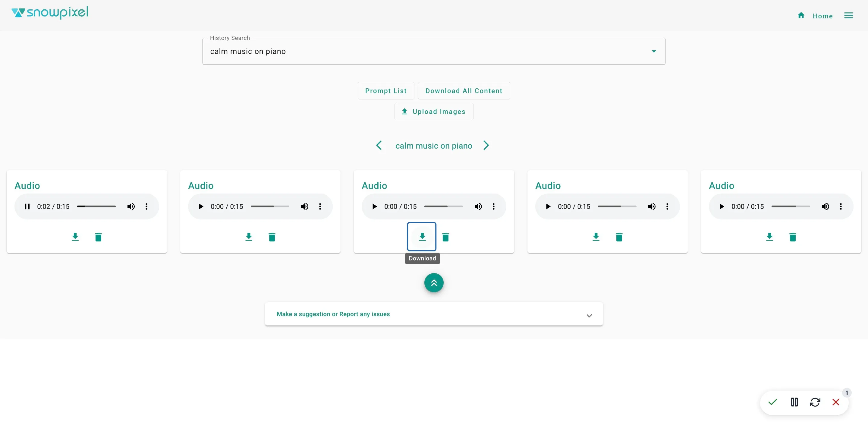Play the fourth audio clip
The height and width of the screenshot is (431, 868).
(x=548, y=206)
